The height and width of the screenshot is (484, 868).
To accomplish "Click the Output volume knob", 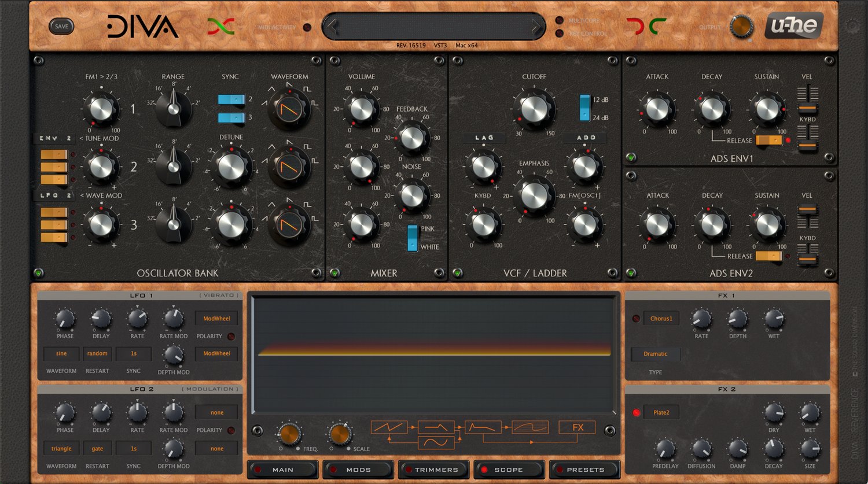I will [741, 27].
